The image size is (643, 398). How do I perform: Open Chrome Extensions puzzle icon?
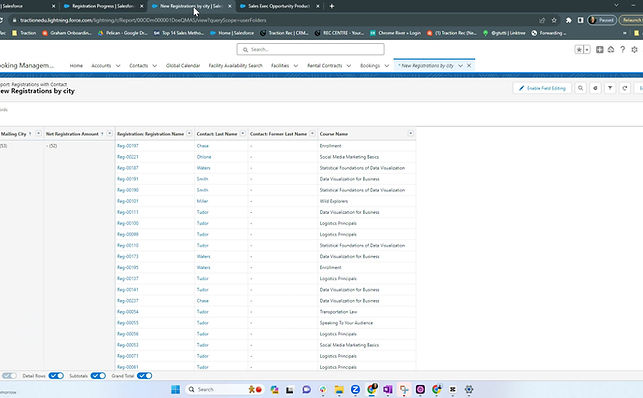coord(569,20)
